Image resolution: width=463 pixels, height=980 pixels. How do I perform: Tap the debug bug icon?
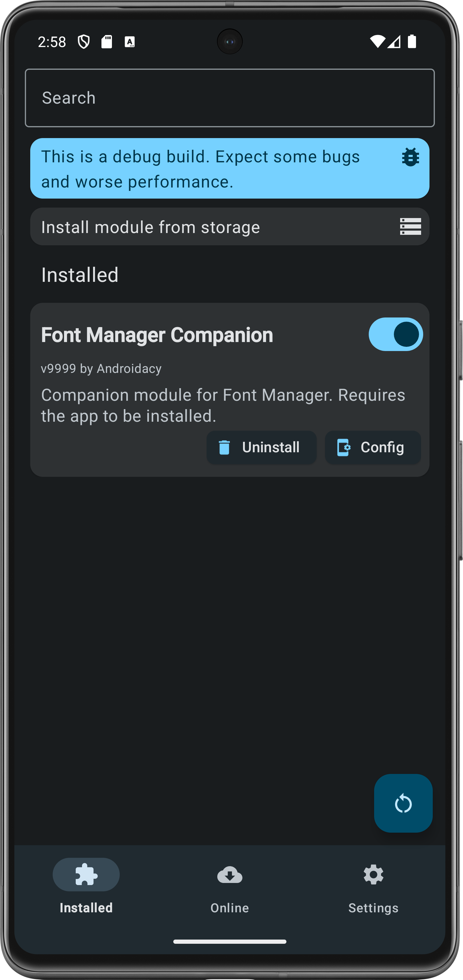tap(410, 157)
